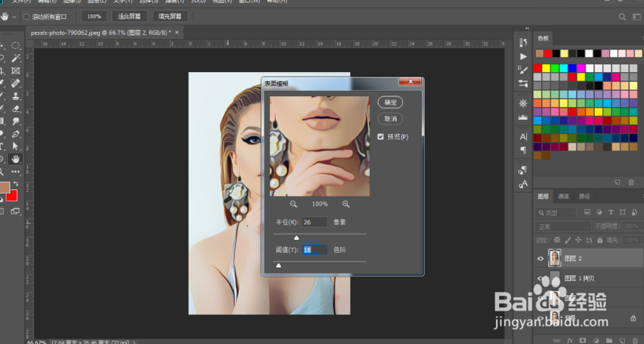Viewport: 644px width, 344px height.
Task: Lock all with padlock icon
Action: pyautogui.click(x=600, y=240)
